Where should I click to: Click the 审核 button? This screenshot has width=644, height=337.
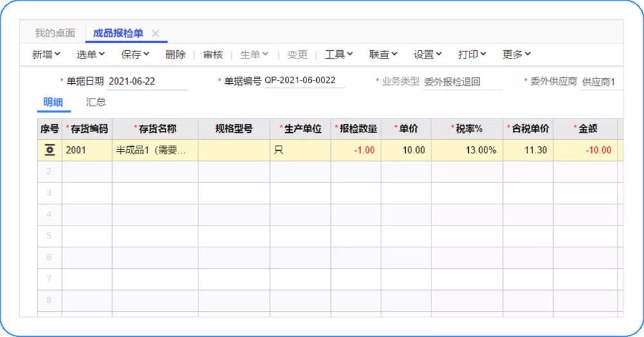213,54
